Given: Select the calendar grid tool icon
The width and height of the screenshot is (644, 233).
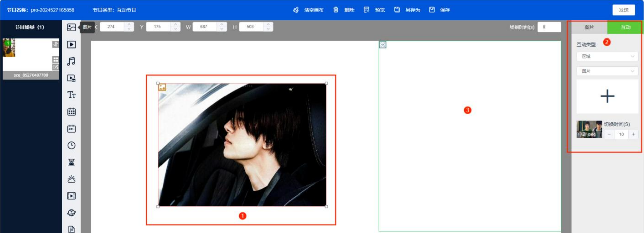Looking at the screenshot, I should pyautogui.click(x=71, y=112).
